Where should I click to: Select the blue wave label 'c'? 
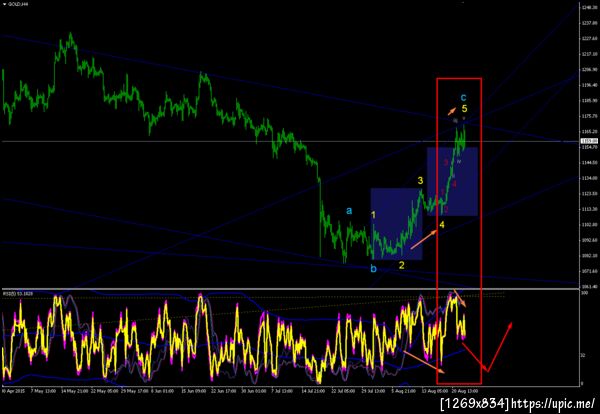(x=463, y=98)
